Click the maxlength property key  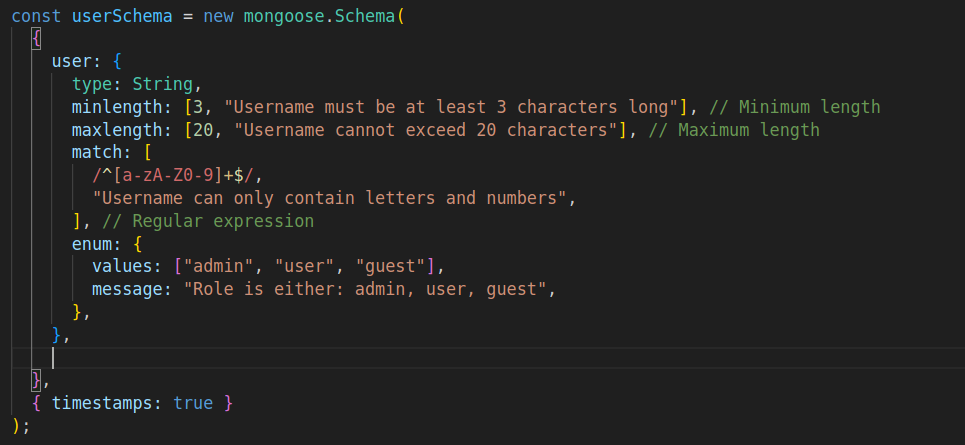click(x=117, y=130)
